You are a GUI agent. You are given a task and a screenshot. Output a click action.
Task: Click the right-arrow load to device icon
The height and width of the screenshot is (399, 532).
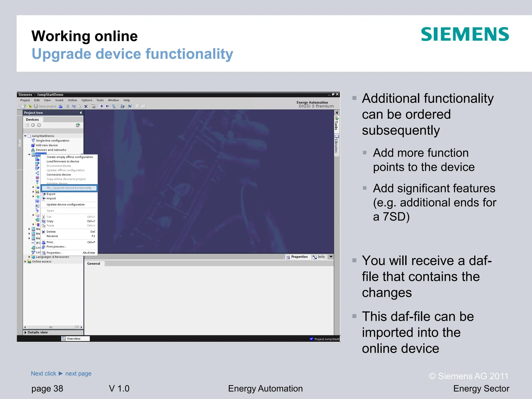click(101, 106)
